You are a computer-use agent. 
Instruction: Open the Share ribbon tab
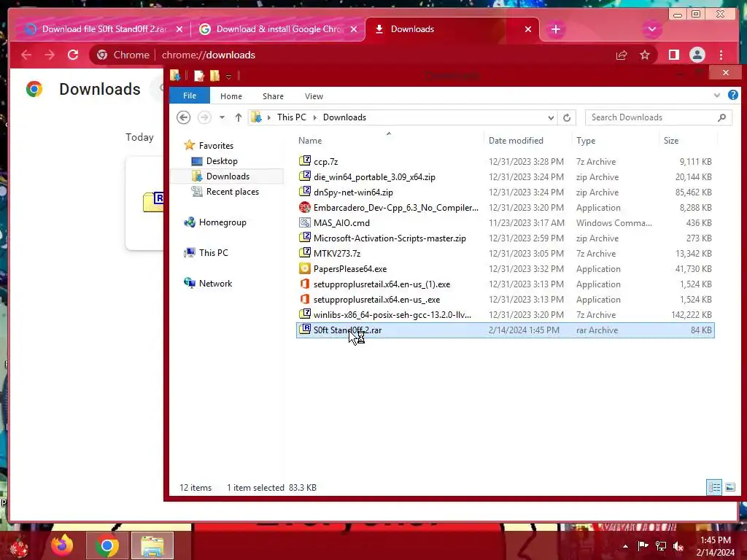click(x=273, y=96)
